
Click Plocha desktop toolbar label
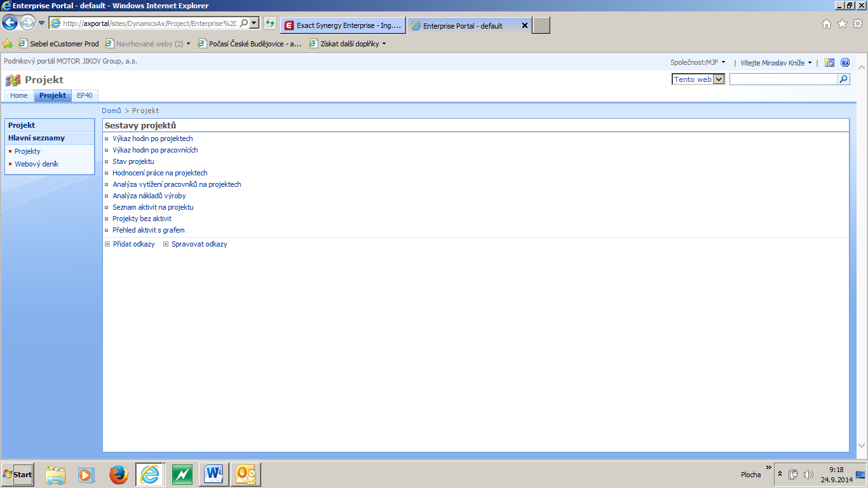point(750,475)
